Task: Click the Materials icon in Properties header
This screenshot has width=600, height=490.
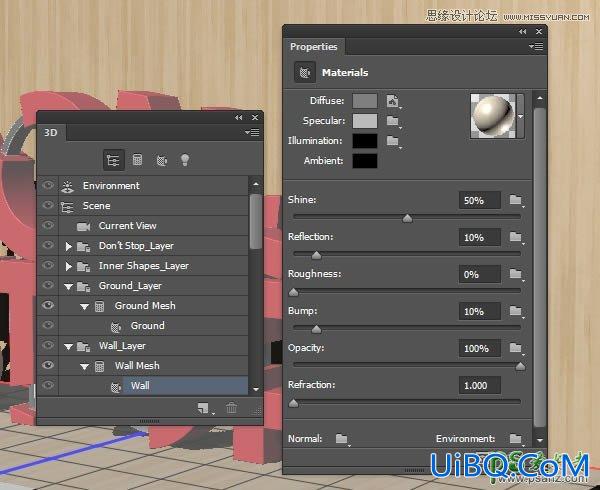Action: [305, 72]
